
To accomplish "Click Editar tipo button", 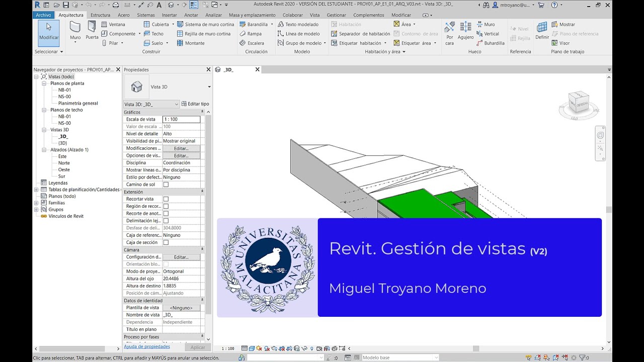I will (x=195, y=104).
